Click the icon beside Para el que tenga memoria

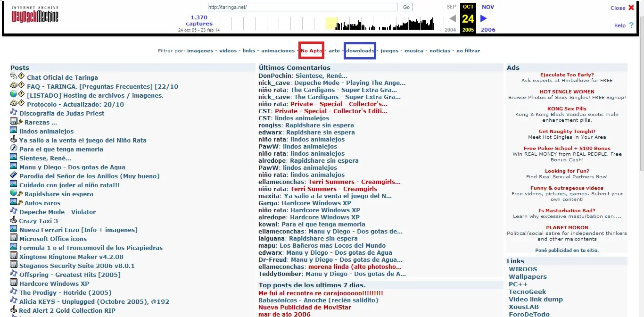(14, 148)
